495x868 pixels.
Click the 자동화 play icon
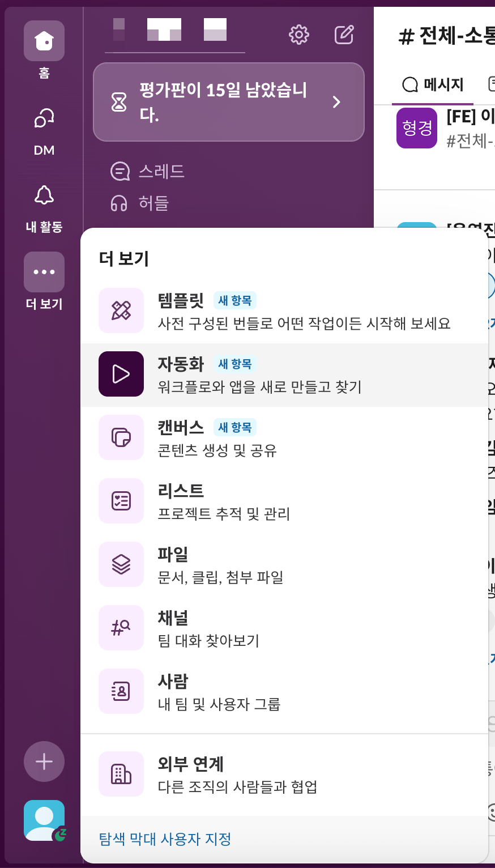coord(121,374)
